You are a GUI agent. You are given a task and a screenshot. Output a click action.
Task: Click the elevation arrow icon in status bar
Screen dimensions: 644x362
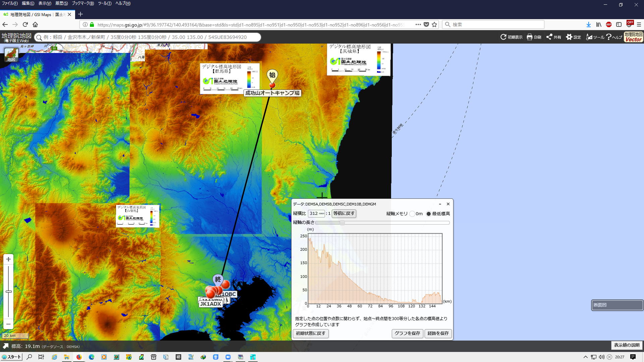pyautogui.click(x=5, y=346)
